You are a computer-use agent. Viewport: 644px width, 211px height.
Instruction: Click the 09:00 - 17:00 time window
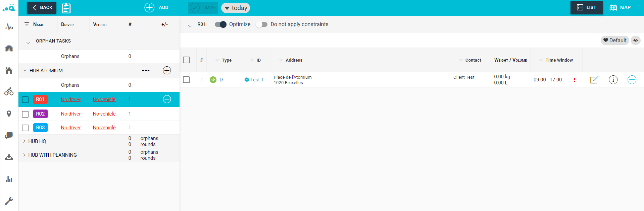pos(548,80)
